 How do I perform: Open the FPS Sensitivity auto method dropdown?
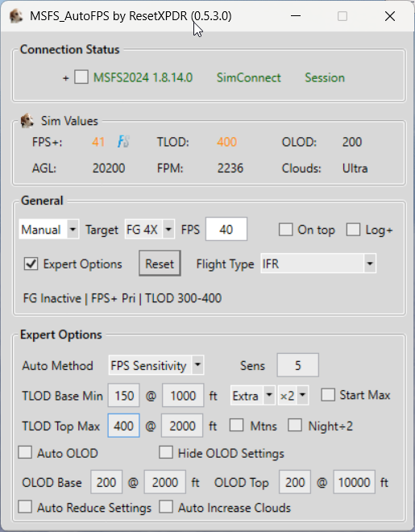[156, 365]
